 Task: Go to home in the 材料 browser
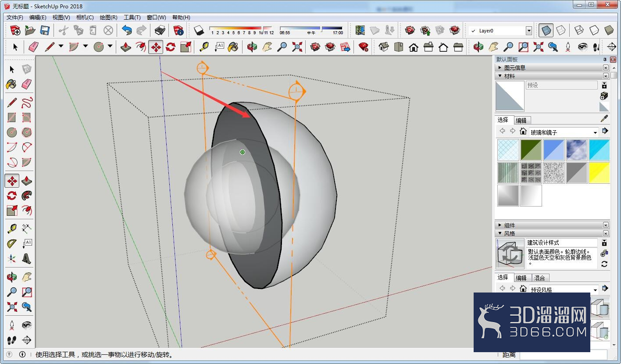[x=523, y=131]
